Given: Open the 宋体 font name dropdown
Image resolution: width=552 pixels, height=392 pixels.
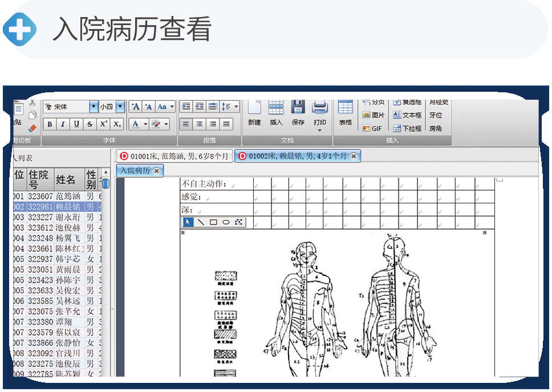Looking at the screenshot, I should pyautogui.click(x=94, y=107).
